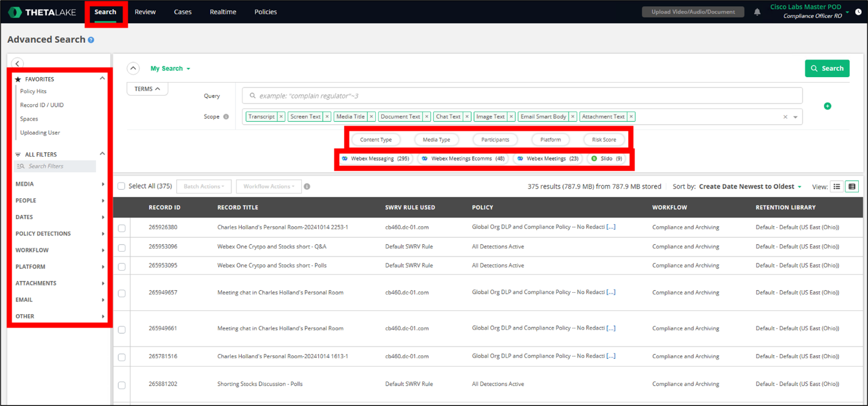Select the checkbox for record 265953096
Image resolution: width=868 pixels, height=406 pixels.
pyautogui.click(x=122, y=247)
